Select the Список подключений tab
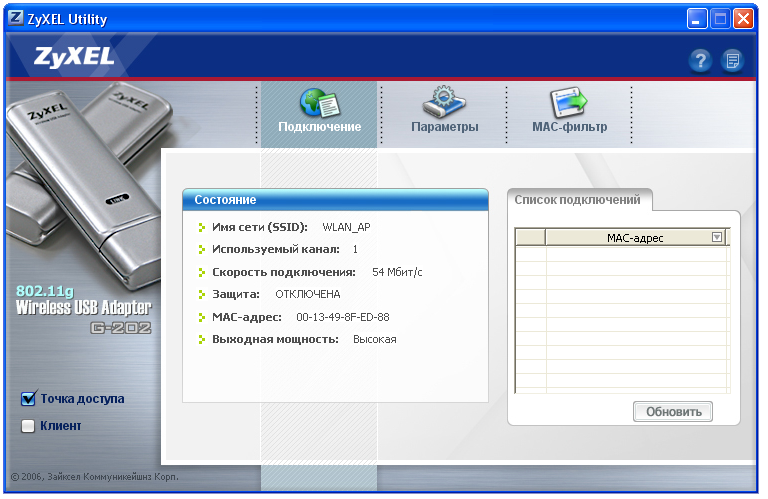 (580, 200)
